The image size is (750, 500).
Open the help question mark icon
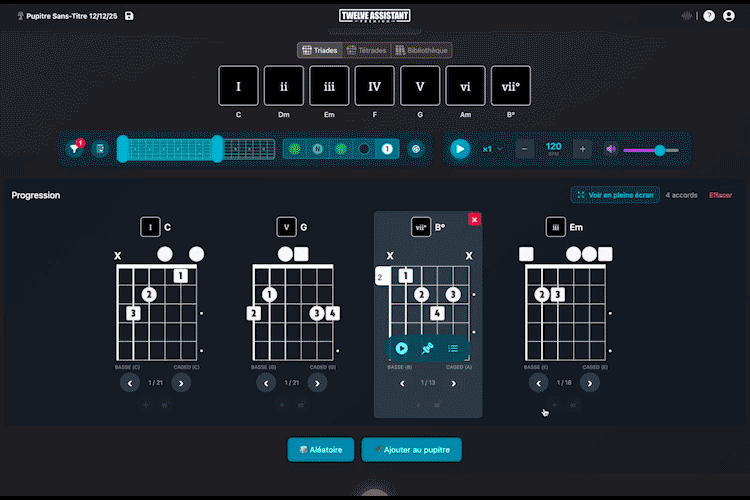(x=709, y=16)
